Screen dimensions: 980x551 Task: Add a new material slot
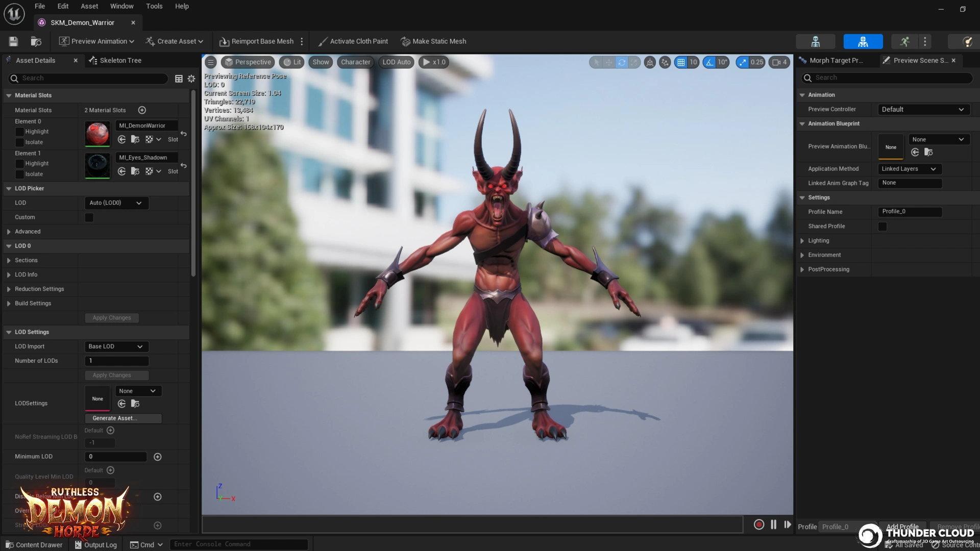(x=142, y=110)
